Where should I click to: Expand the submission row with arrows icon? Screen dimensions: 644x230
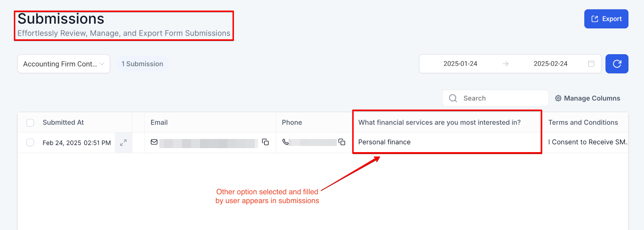(x=123, y=143)
